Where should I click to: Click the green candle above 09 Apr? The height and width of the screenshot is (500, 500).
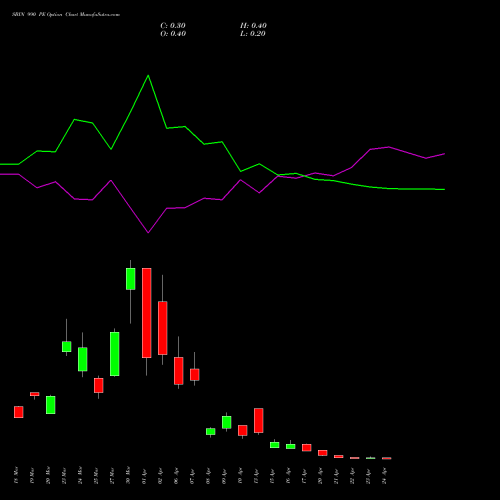point(227,422)
